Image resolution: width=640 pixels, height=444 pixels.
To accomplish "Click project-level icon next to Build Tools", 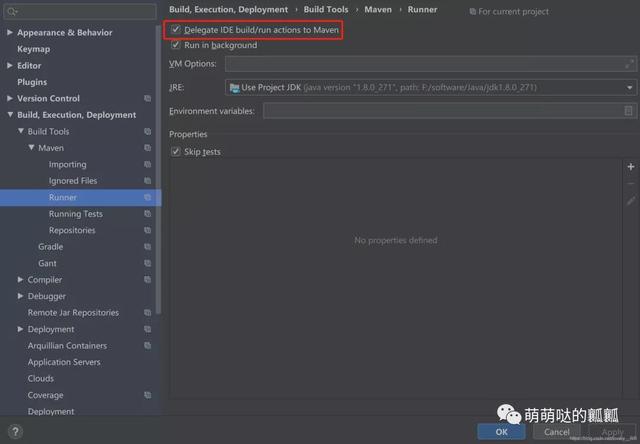I will (x=147, y=131).
